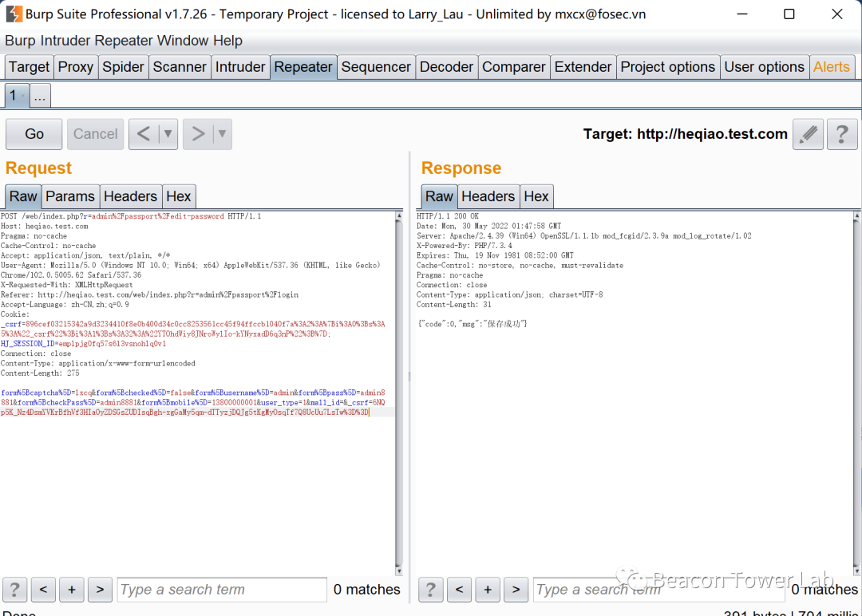Image resolution: width=862 pixels, height=616 pixels.
Task: Switch to the Spider tab
Action: [123, 67]
